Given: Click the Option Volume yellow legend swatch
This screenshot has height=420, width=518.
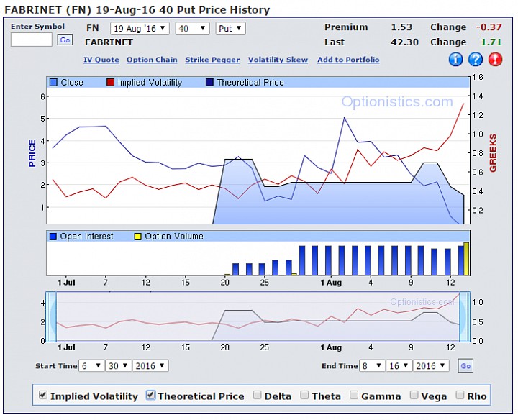Looking at the screenshot, I should pyautogui.click(x=137, y=237).
